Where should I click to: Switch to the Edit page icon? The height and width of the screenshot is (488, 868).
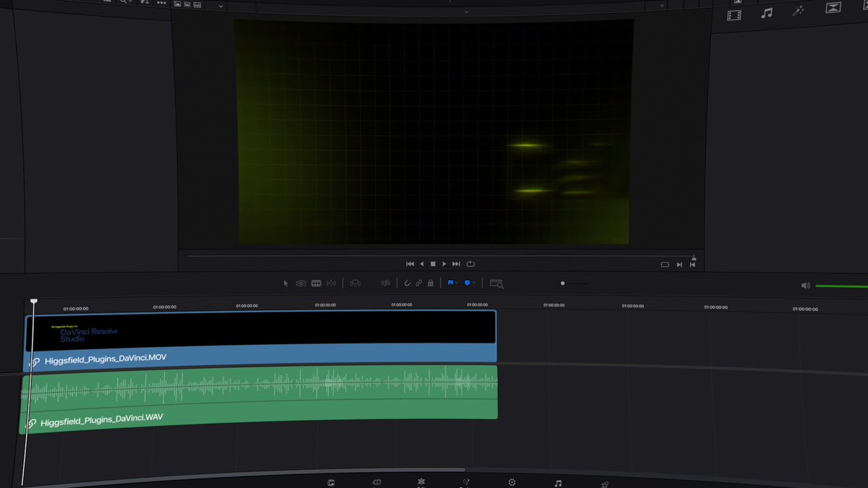pyautogui.click(x=421, y=483)
